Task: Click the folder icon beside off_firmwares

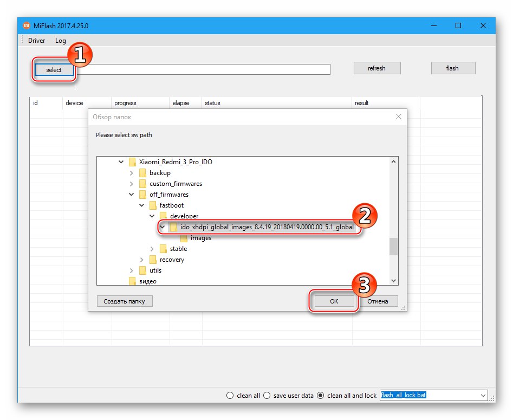Action: click(x=142, y=195)
